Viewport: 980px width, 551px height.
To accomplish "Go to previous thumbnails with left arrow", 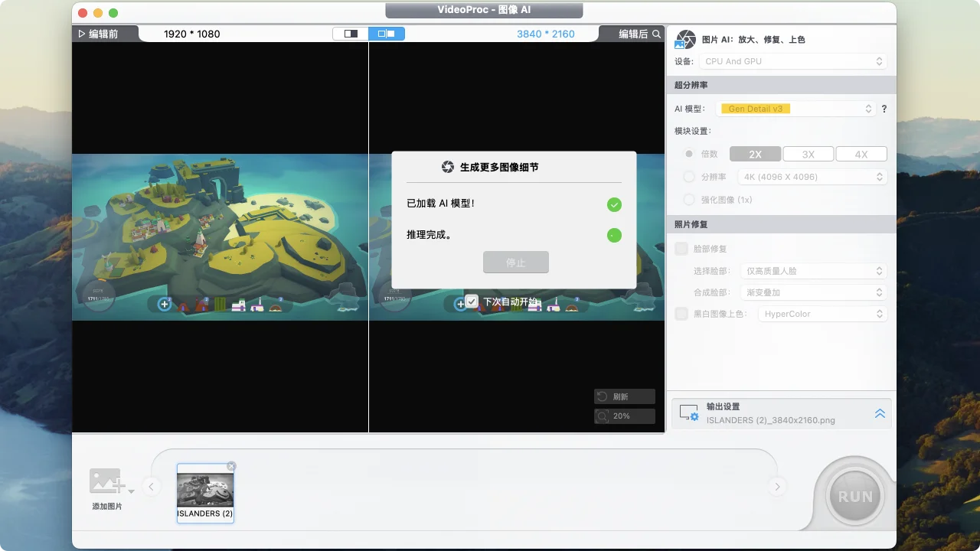I will pyautogui.click(x=152, y=487).
